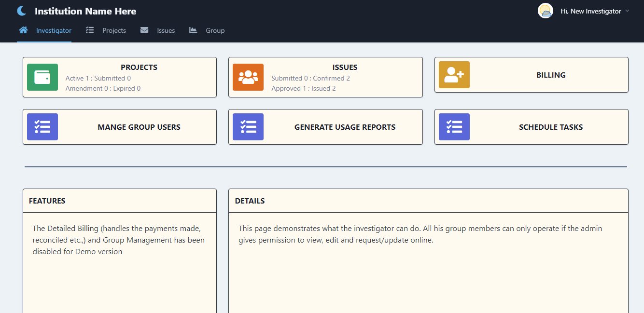644x313 pixels.
Task: Click the Generate Usage Reports checklist icon
Action: (x=248, y=127)
